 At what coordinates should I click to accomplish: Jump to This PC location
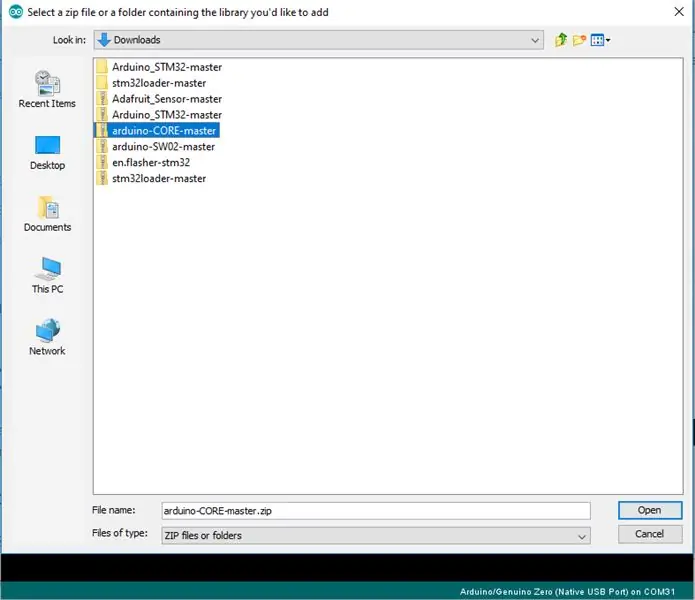pyautogui.click(x=47, y=276)
